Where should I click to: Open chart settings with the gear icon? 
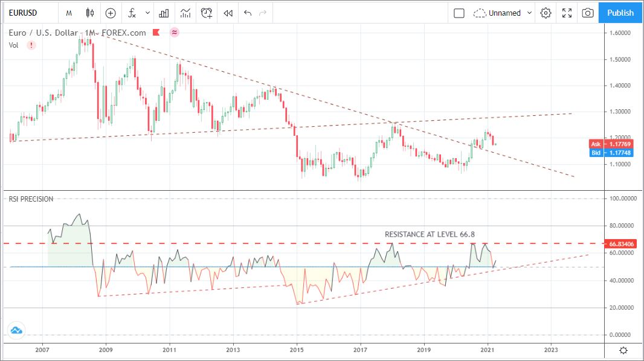546,13
